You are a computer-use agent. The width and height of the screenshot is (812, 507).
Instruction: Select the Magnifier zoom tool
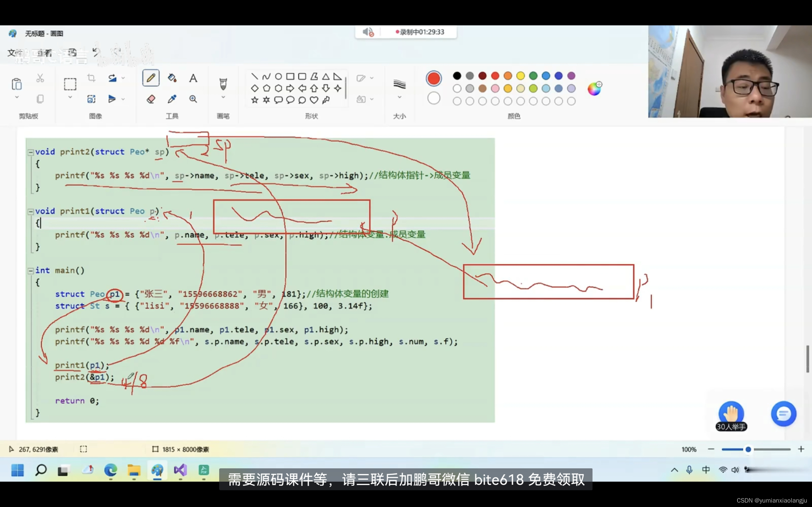coord(193,99)
